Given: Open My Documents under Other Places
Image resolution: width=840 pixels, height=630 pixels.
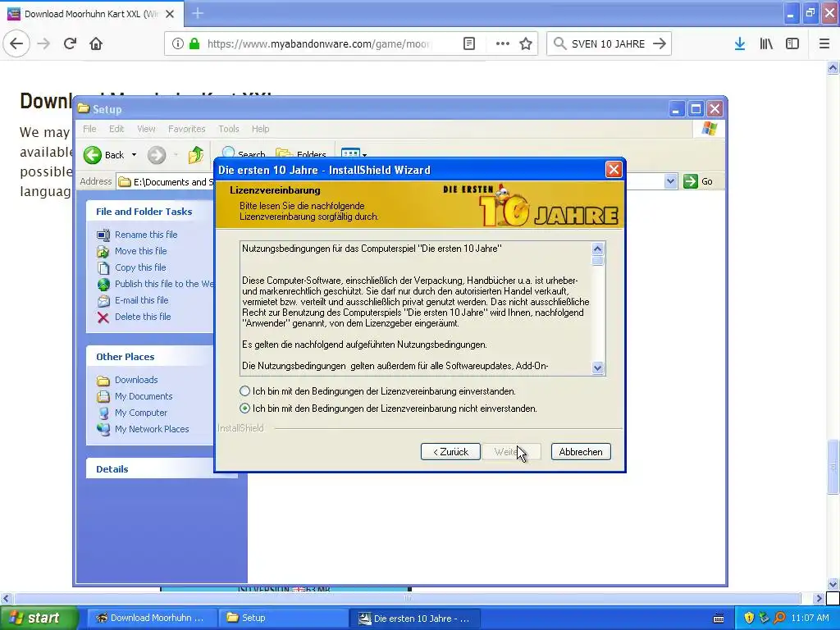Looking at the screenshot, I should coord(144,396).
